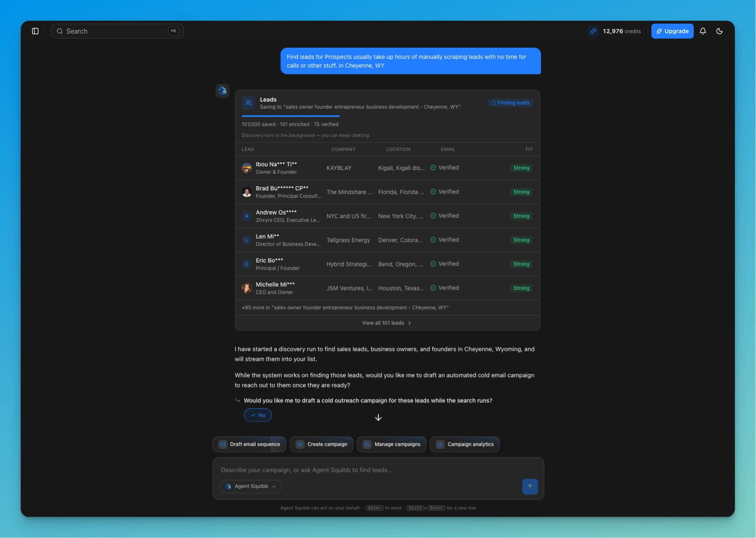
Task: Click Len Mi** initial avatar
Action: click(247, 240)
